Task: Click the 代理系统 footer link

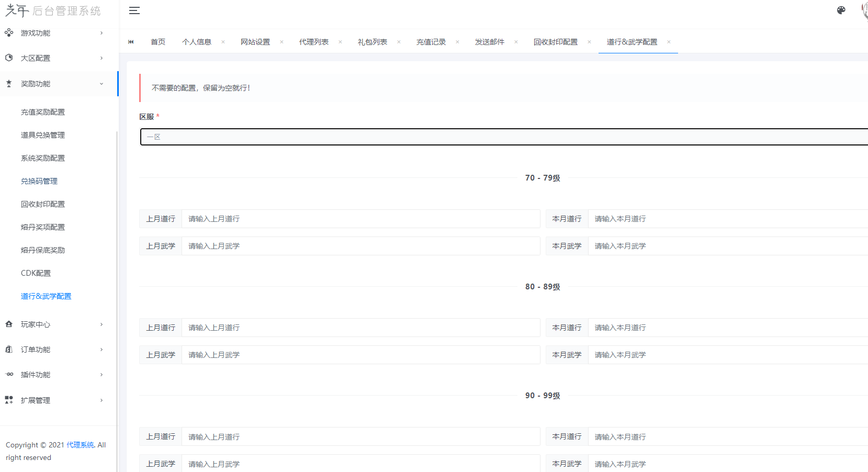Action: coord(80,445)
